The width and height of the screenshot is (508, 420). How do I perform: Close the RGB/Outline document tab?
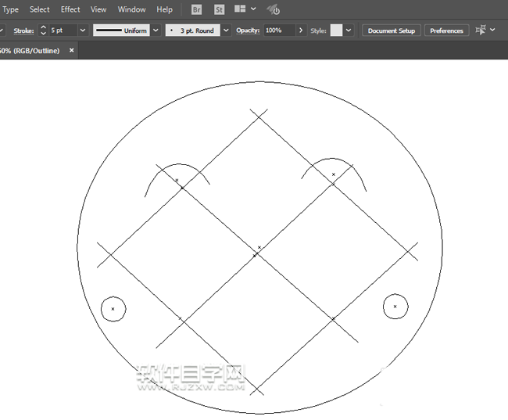click(x=72, y=50)
